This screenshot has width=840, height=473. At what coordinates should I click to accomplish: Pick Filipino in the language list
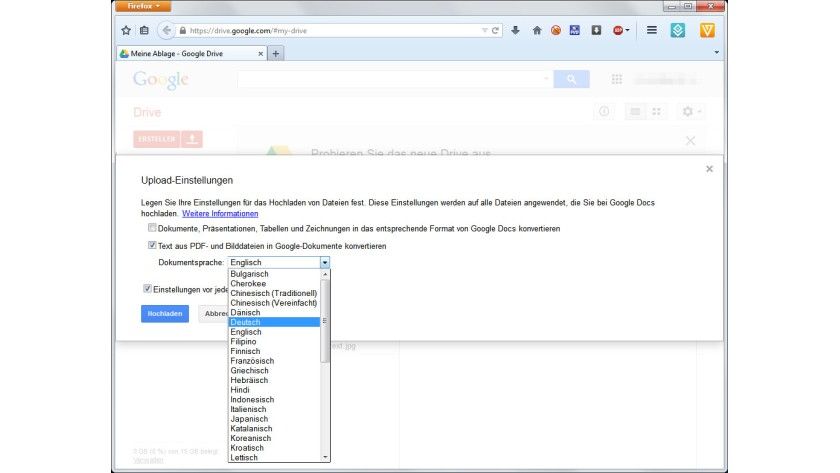click(275, 341)
